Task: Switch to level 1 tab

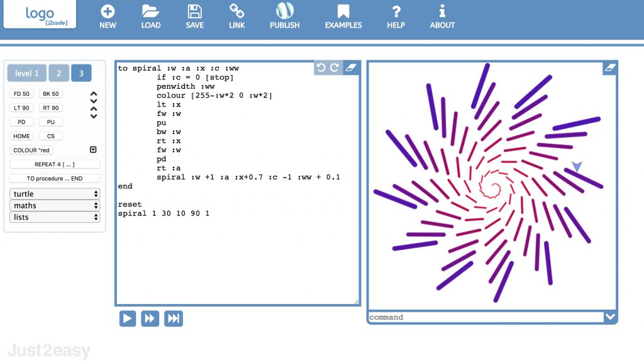Action: (x=27, y=74)
